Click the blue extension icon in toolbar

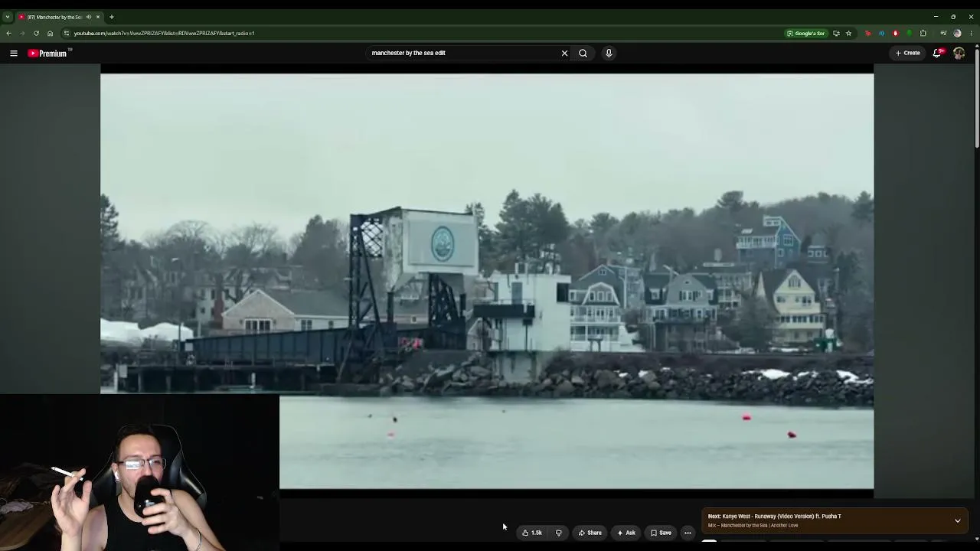[x=881, y=33]
